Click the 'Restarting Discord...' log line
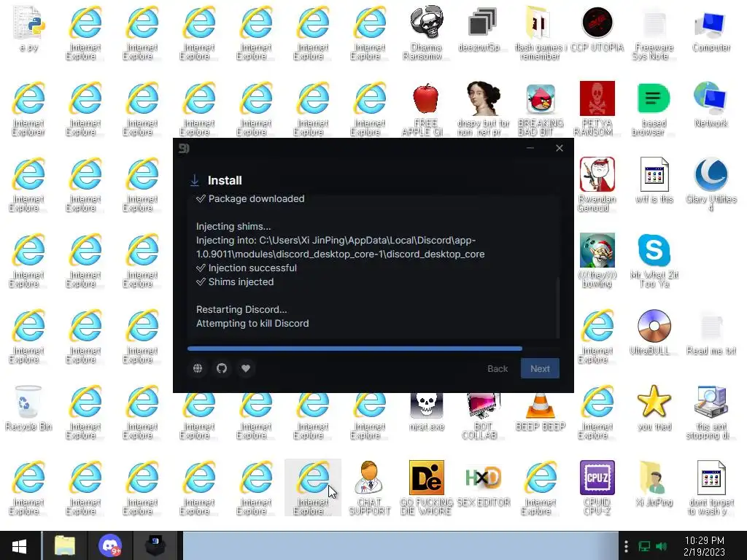The image size is (747, 560). pos(241,309)
